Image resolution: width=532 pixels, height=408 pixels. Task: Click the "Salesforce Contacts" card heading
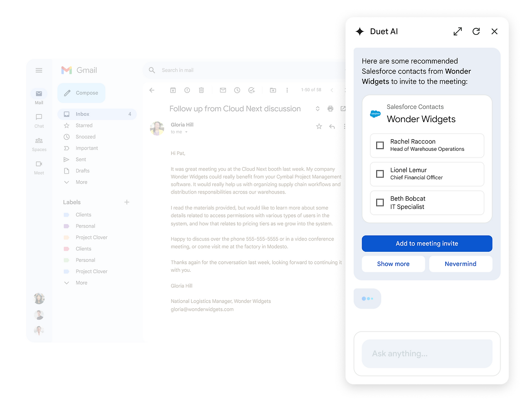point(415,107)
